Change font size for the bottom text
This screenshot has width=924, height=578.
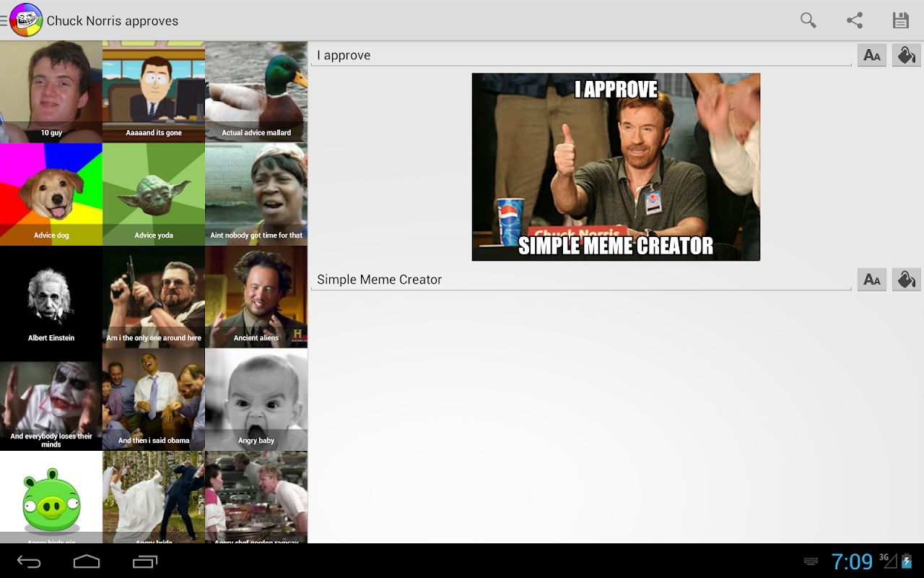(872, 280)
